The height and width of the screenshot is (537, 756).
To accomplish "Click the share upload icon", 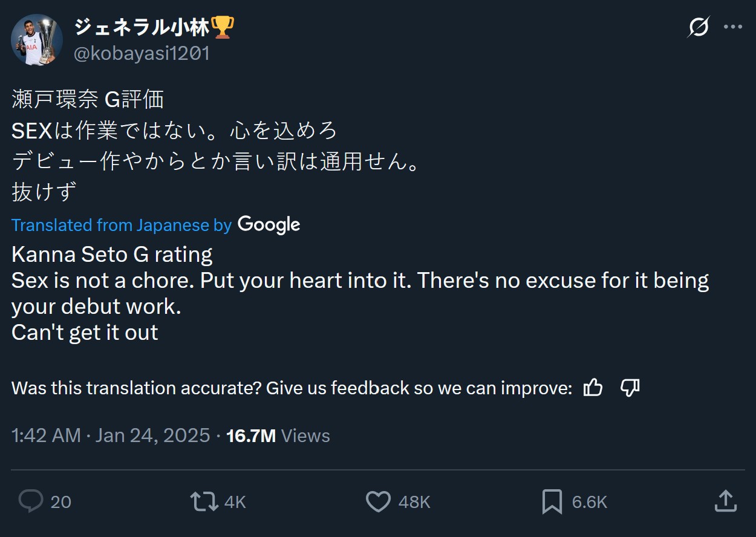I will click(725, 501).
